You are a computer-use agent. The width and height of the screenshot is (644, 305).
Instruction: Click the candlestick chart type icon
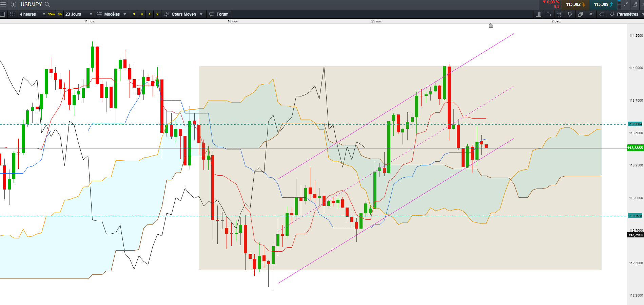pyautogui.click(x=167, y=14)
